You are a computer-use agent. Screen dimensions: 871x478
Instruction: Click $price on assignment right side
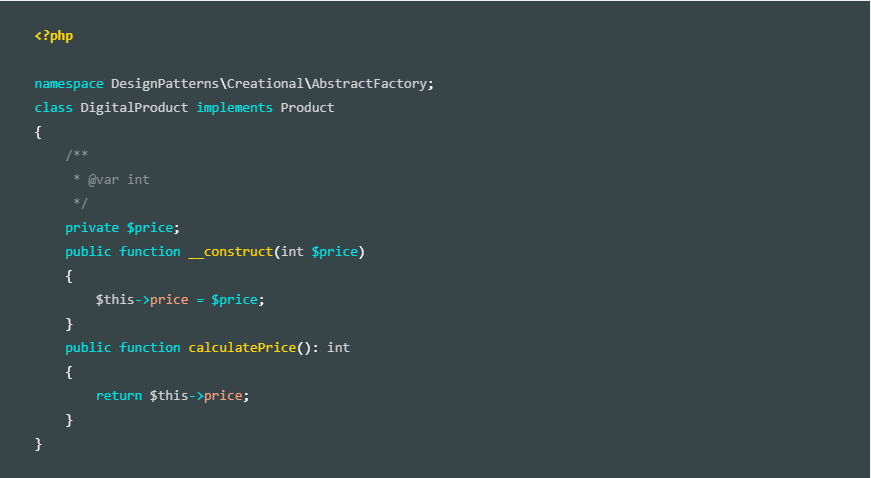[234, 300]
